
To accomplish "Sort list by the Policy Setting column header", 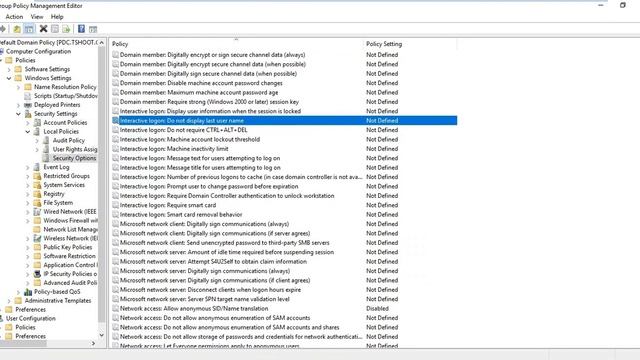I will [x=410, y=44].
